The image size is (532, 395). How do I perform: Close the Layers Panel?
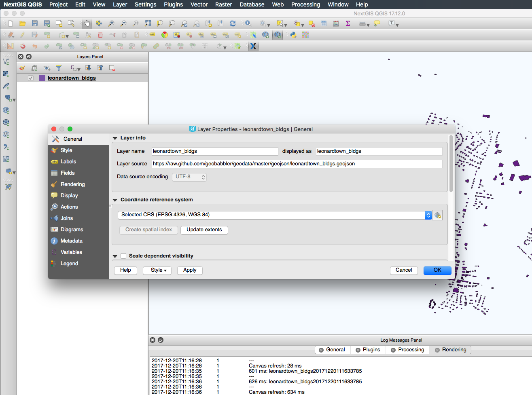click(x=21, y=57)
